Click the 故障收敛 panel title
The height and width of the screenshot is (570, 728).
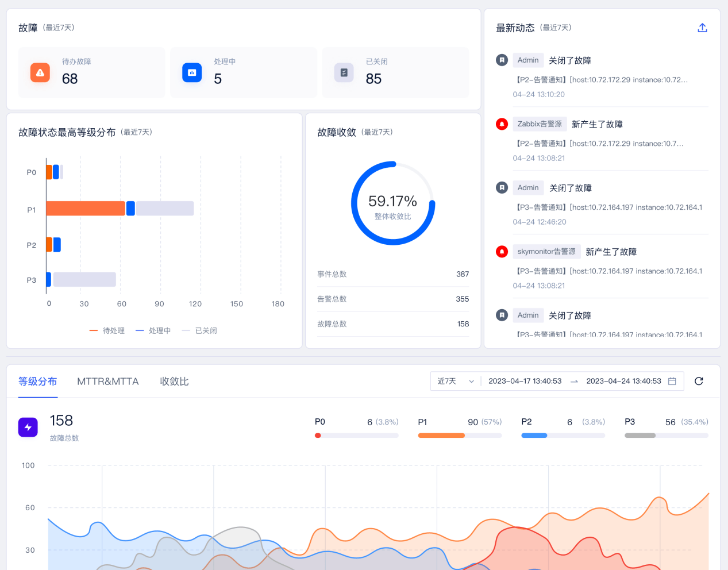(x=337, y=132)
